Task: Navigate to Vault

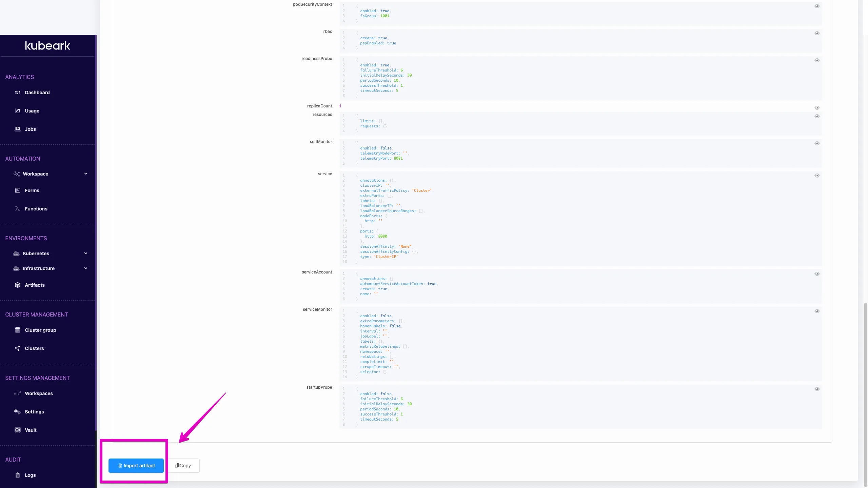Action: click(x=31, y=430)
